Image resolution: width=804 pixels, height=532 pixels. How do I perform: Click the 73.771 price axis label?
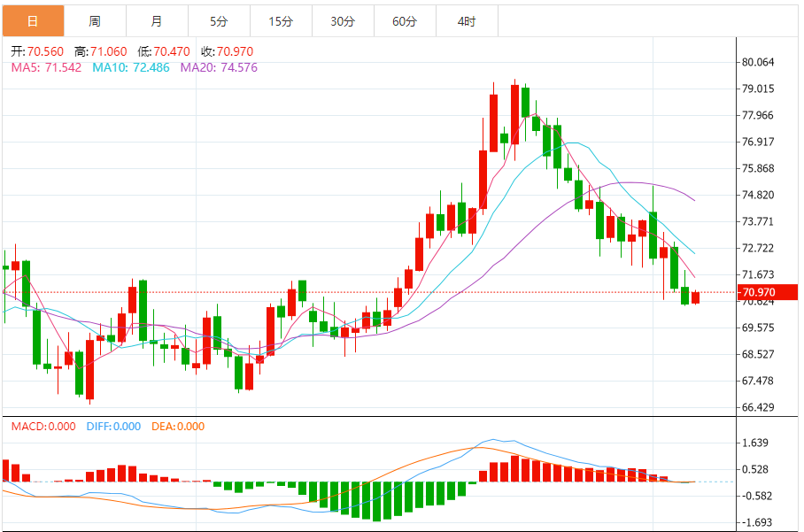pyautogui.click(x=758, y=221)
